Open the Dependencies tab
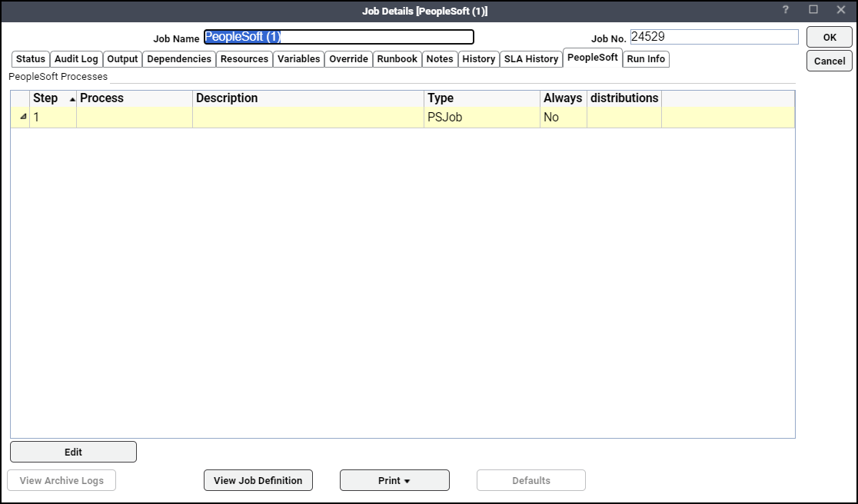The image size is (858, 504). point(179,59)
